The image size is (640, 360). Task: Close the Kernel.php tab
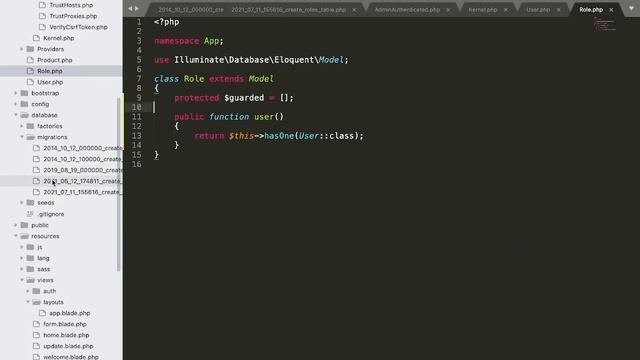click(506, 10)
